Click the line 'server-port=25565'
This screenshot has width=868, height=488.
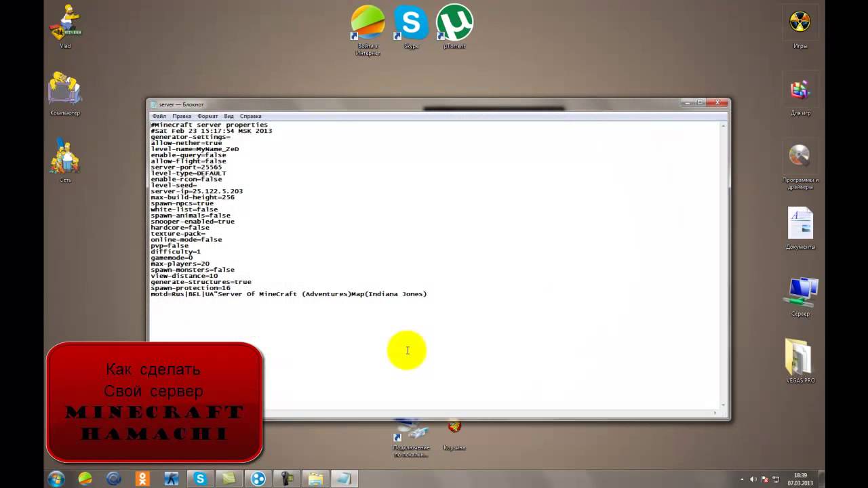tap(186, 167)
